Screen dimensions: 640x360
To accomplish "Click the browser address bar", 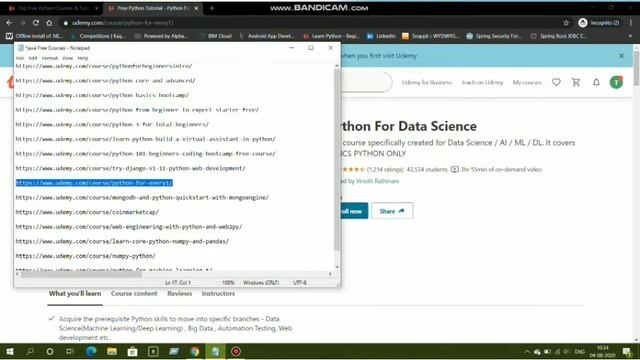I will coord(310,23).
